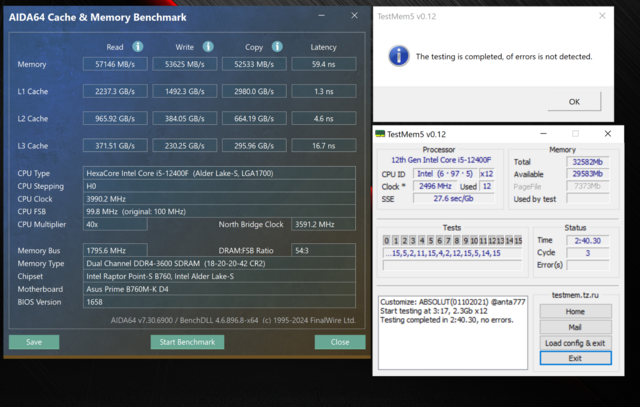This screenshot has width=640, height=407.
Task: Click Load config & exit button
Action: [x=575, y=343]
